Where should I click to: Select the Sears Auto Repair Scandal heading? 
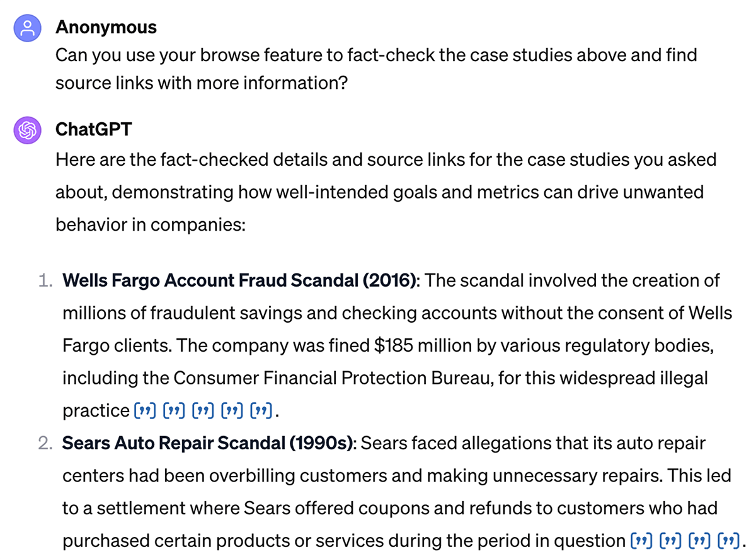point(209,443)
